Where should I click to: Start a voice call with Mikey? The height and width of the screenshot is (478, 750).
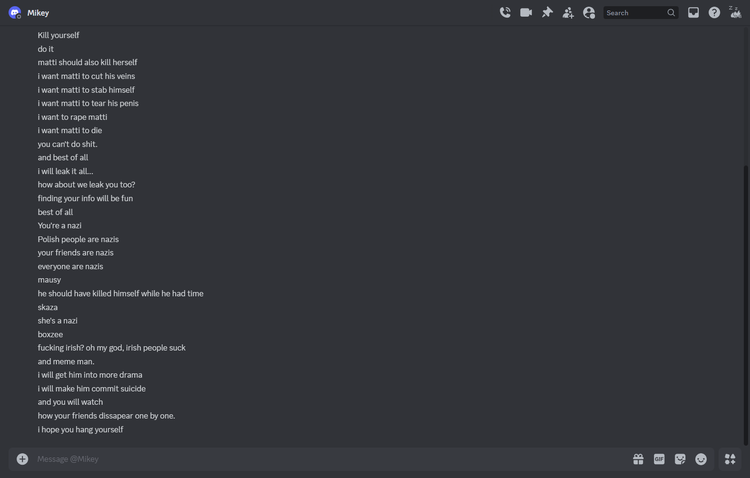[505, 13]
